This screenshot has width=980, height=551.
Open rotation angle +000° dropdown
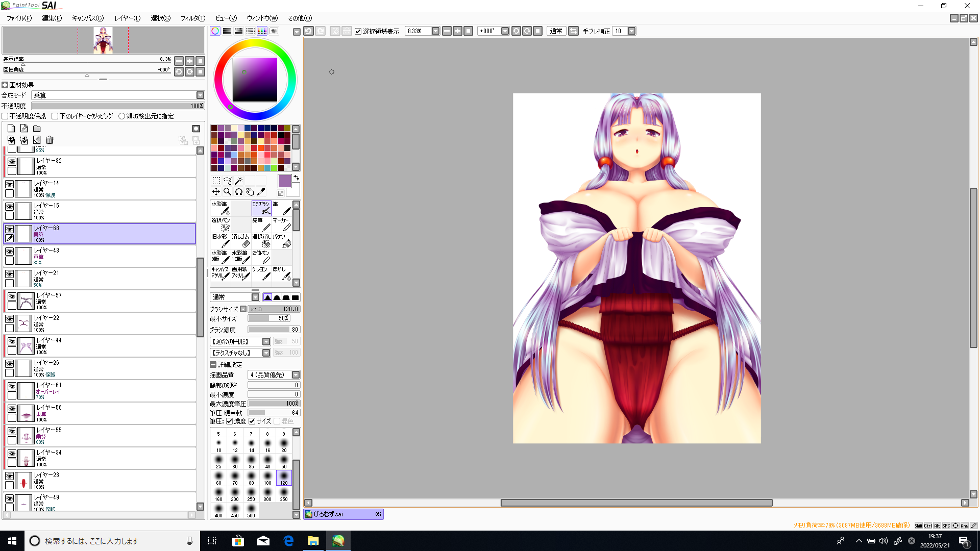click(505, 31)
